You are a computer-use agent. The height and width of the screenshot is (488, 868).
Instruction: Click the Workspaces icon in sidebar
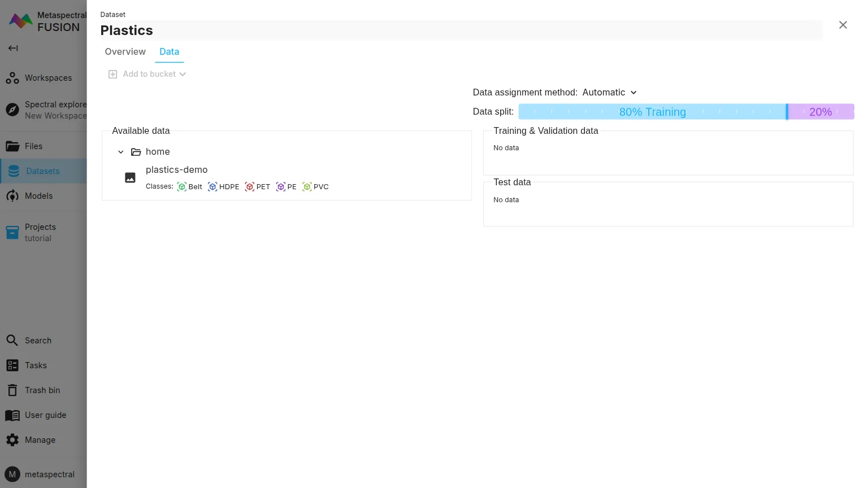[12, 78]
